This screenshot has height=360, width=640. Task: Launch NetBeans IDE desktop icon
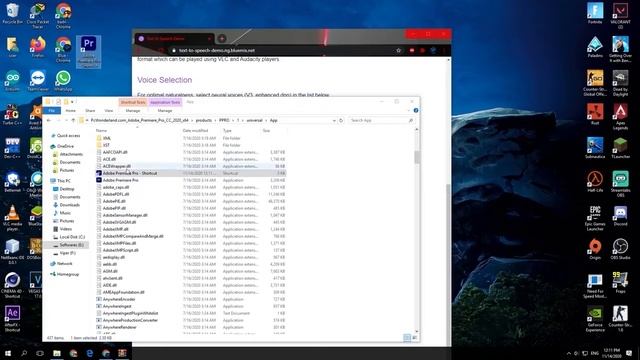(12, 251)
